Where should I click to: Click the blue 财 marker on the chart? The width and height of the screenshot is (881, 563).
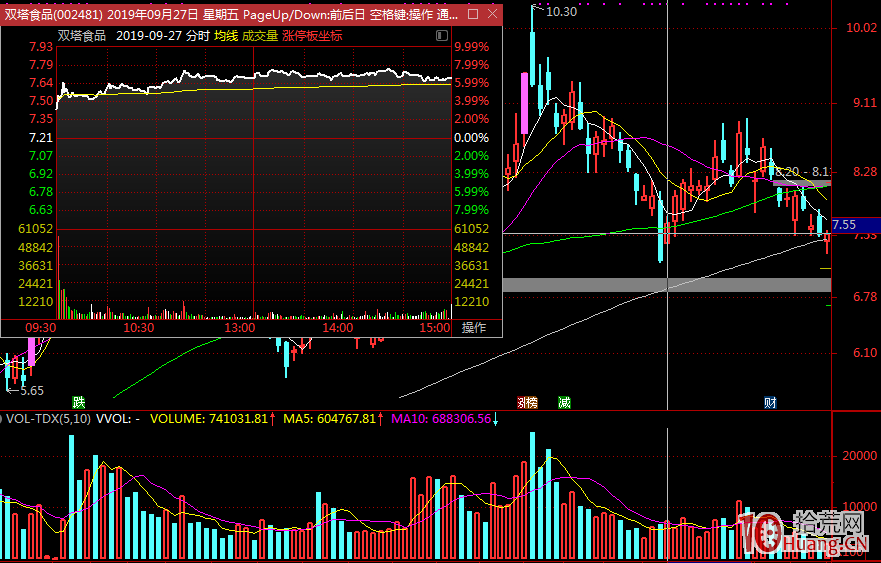tap(770, 402)
